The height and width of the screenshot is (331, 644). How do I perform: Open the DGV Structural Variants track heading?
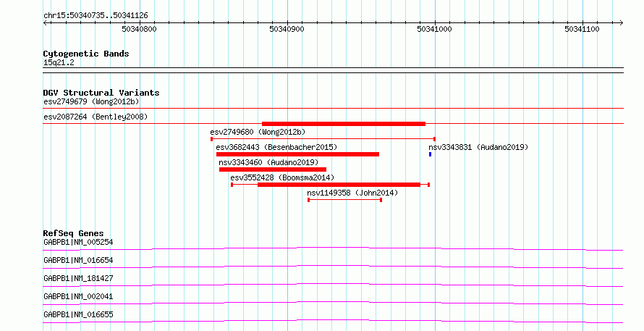[x=101, y=93]
